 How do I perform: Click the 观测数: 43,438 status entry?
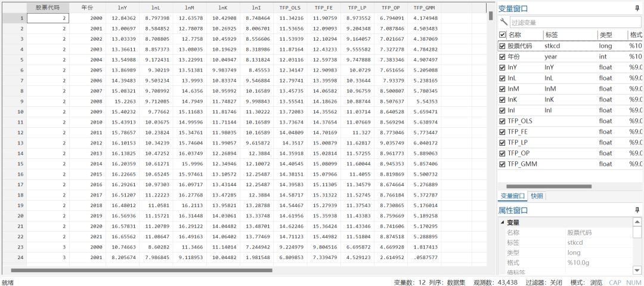[x=496, y=282]
